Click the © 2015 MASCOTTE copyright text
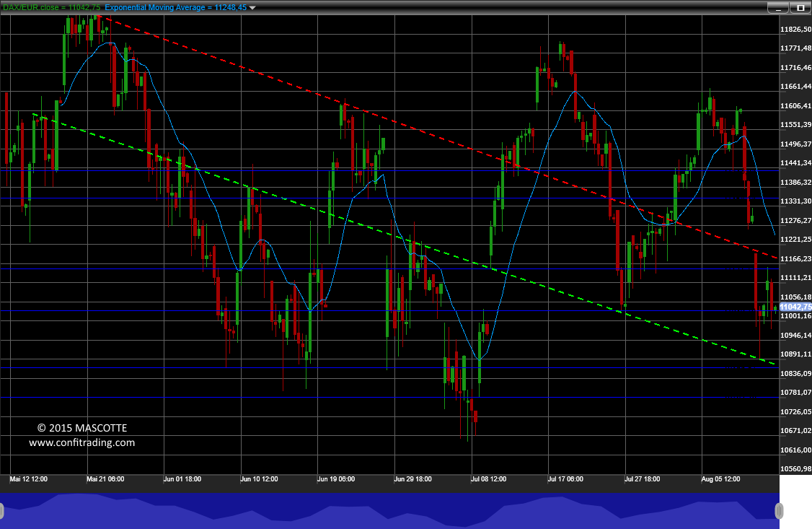This screenshot has height=529, width=812. click(x=81, y=428)
